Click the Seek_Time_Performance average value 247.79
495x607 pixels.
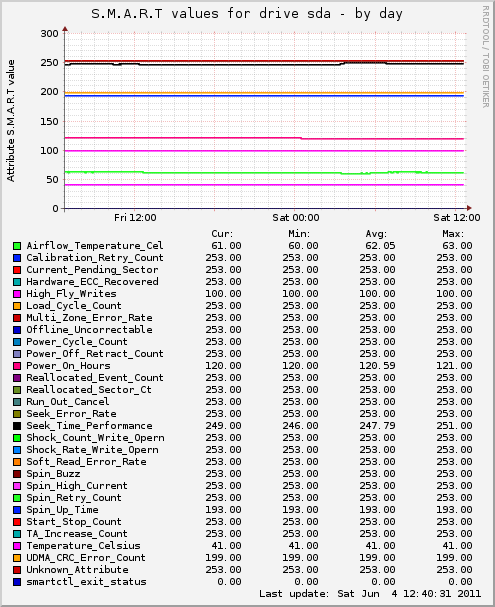pos(377,426)
